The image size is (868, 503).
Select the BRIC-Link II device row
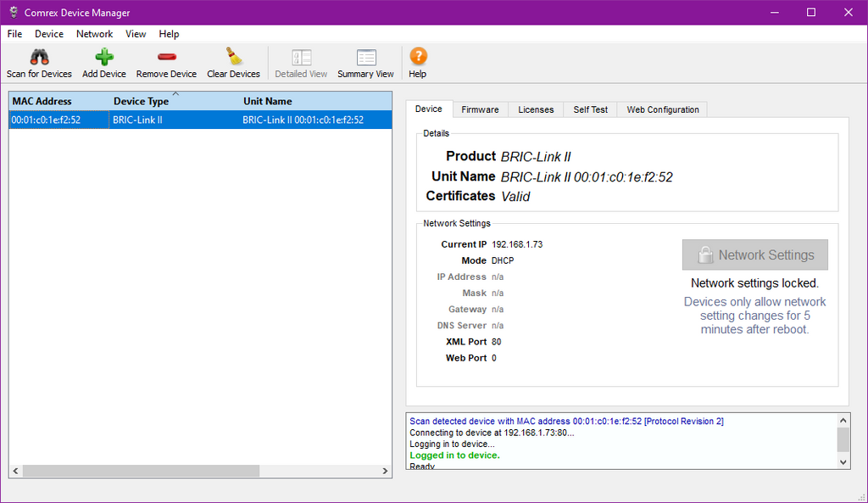[x=200, y=120]
